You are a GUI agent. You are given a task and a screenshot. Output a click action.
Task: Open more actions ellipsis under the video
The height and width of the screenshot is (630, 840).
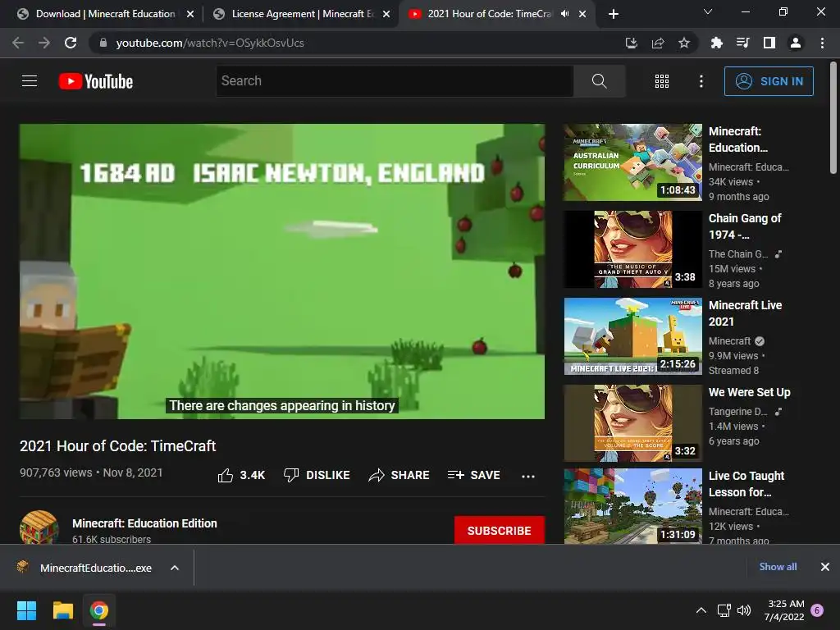click(x=527, y=476)
